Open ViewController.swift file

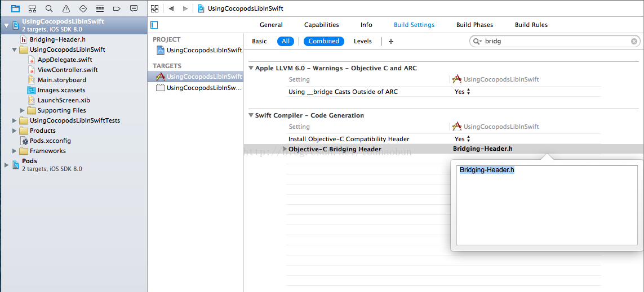tap(68, 70)
